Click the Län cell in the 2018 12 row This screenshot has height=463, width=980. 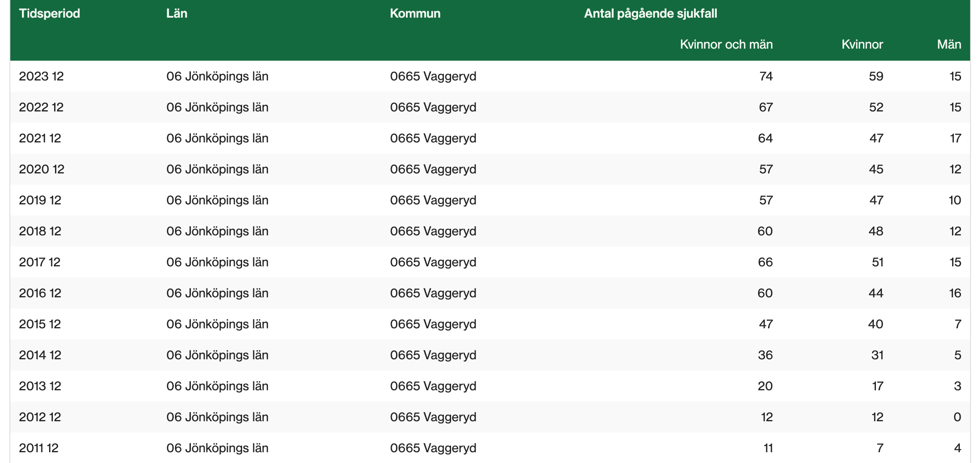[217, 231]
